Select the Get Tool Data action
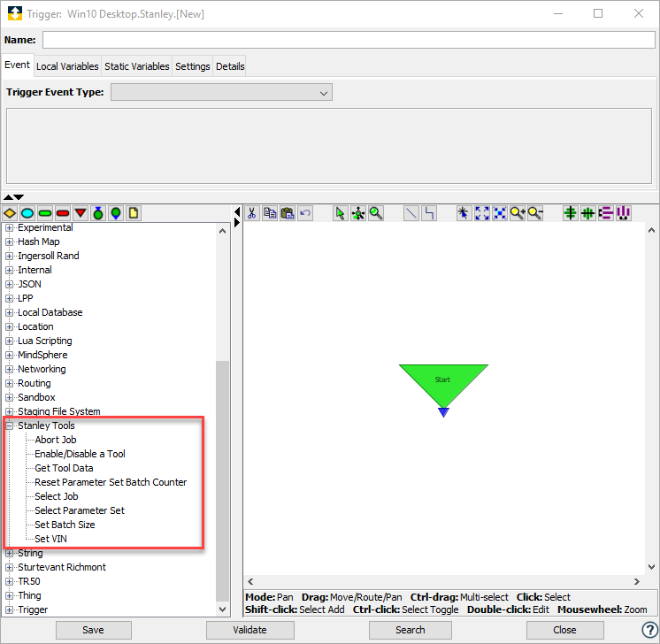This screenshot has width=660, height=644. (x=64, y=468)
